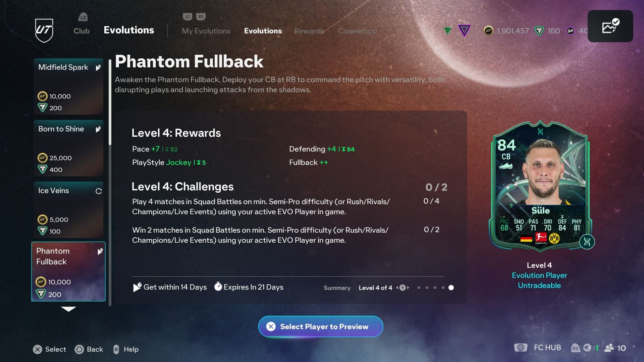Switch to My Evolutions tab
The width and height of the screenshot is (644, 362).
[x=206, y=31]
